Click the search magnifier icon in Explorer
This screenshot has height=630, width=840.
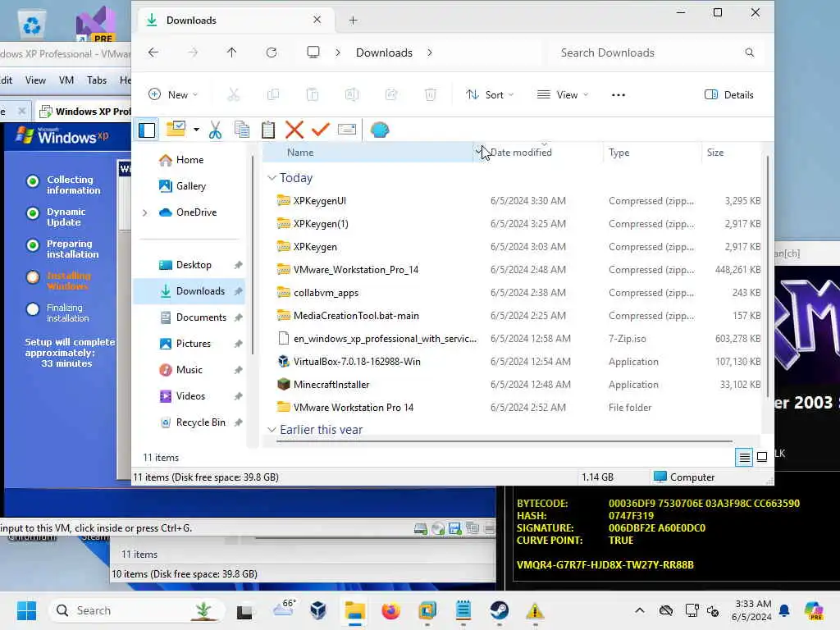point(750,52)
